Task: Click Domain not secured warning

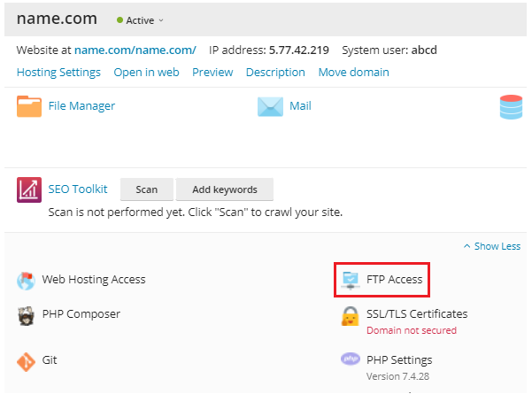Action: pyautogui.click(x=412, y=330)
